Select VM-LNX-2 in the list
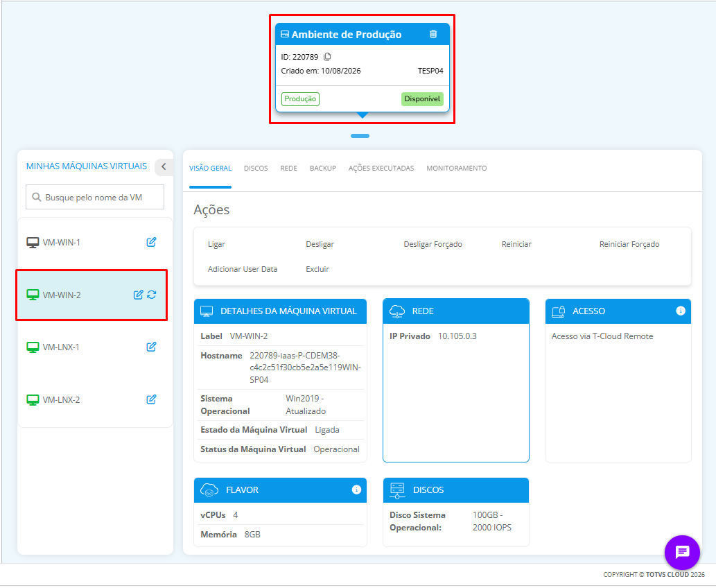The height and width of the screenshot is (588, 716). (x=95, y=400)
